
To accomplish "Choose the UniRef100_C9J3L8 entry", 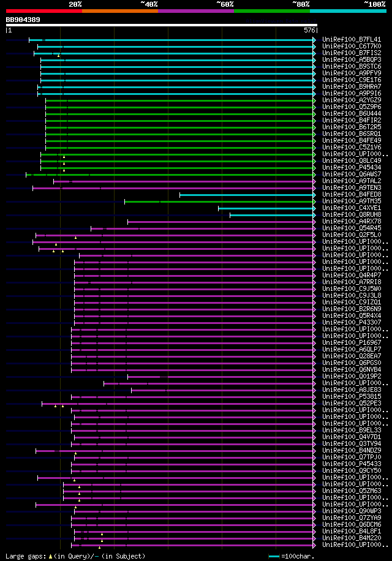I will tap(352, 296).
